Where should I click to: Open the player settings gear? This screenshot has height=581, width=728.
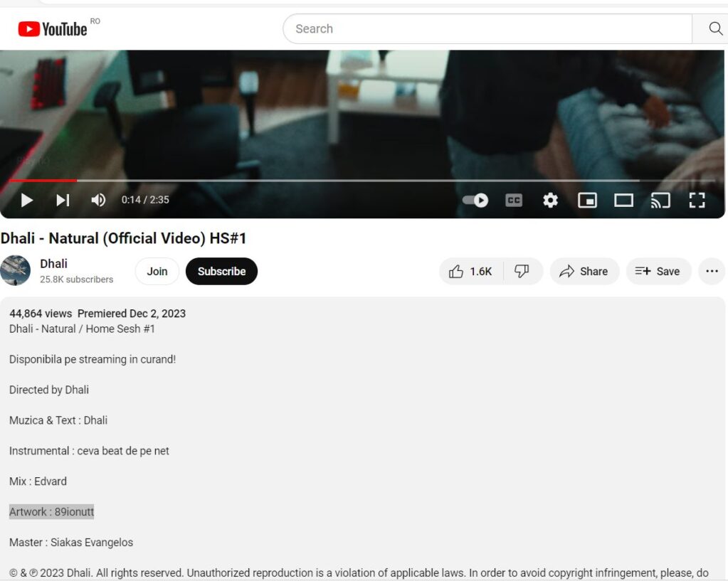[x=550, y=201]
